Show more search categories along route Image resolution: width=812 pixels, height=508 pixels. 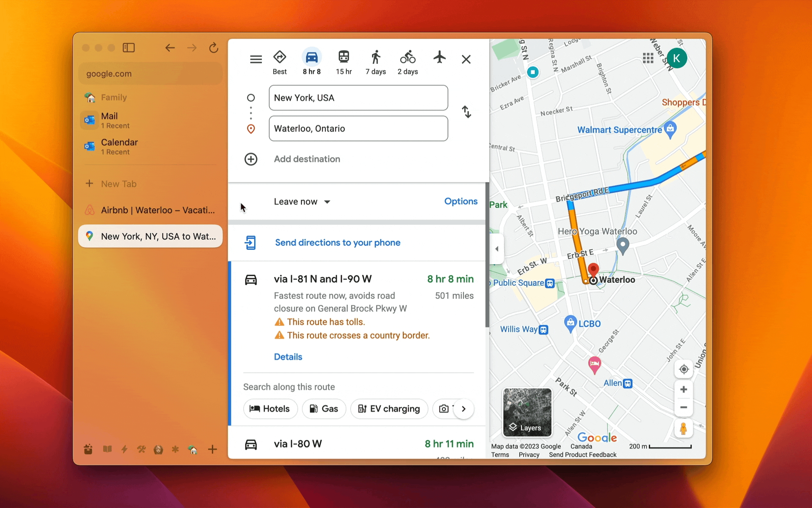(x=464, y=409)
